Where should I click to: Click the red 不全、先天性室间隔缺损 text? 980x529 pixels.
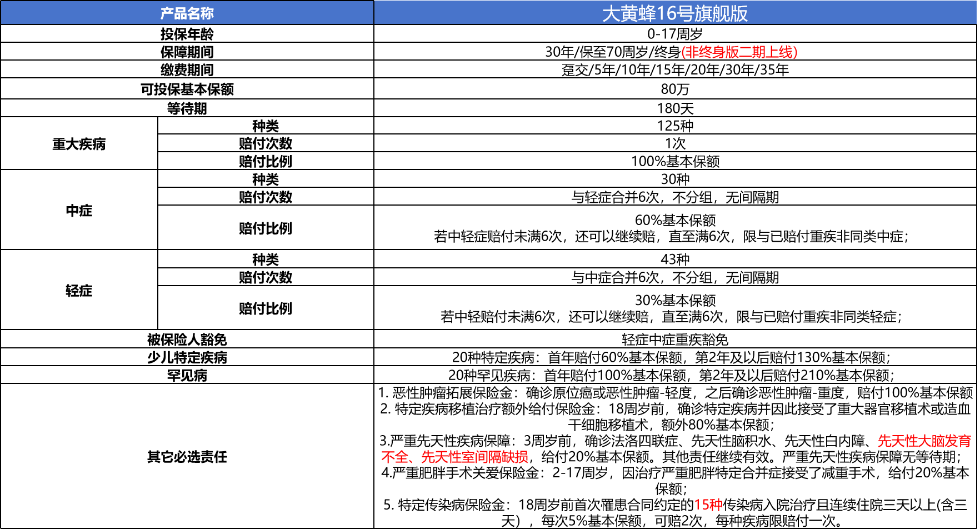454,457
